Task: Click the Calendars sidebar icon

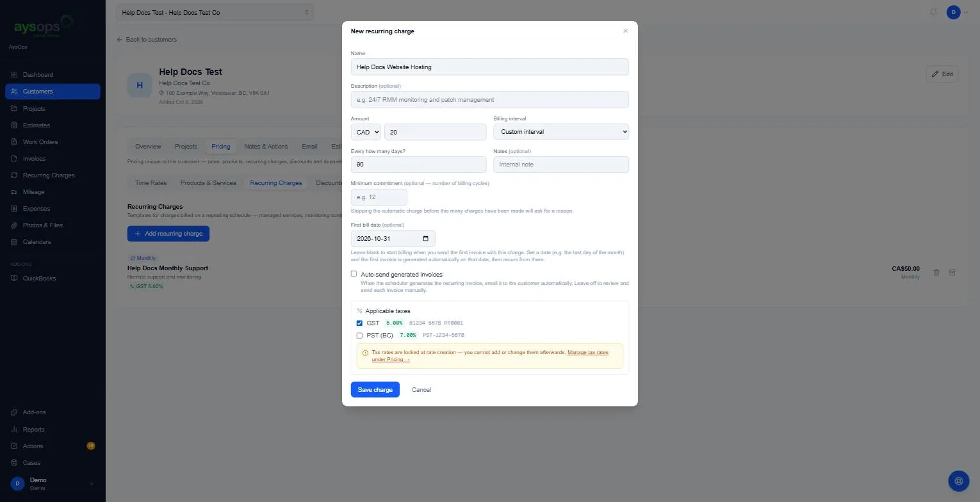Action: (14, 241)
